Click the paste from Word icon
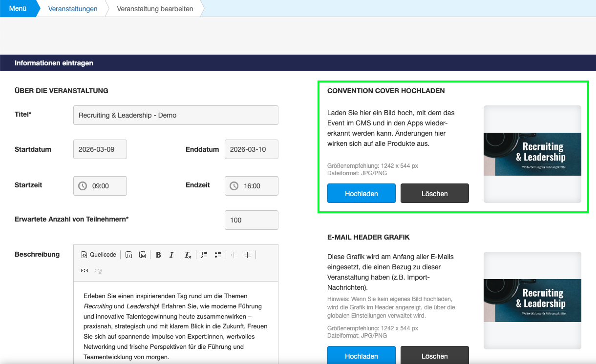Viewport: 596px width, 364px height. pos(142,255)
